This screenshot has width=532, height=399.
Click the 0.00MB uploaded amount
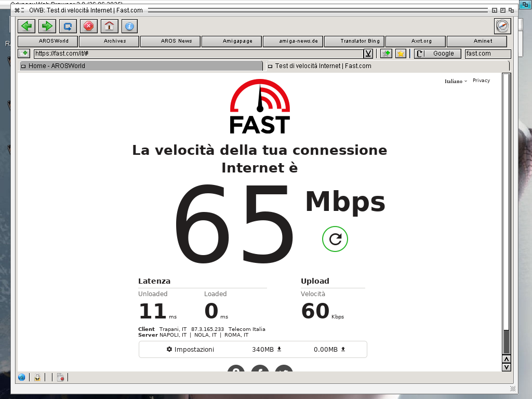pyautogui.click(x=325, y=350)
